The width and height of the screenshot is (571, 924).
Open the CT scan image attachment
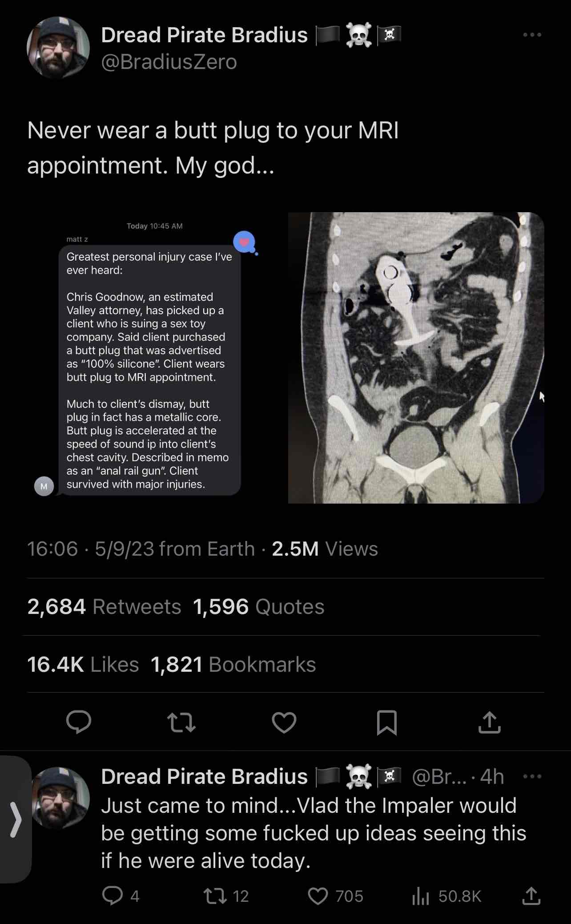(416, 358)
